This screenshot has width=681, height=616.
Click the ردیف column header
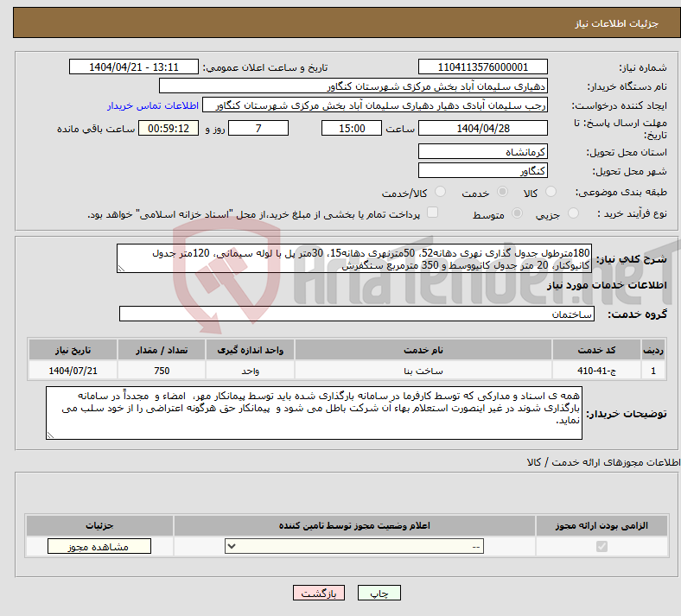click(653, 350)
